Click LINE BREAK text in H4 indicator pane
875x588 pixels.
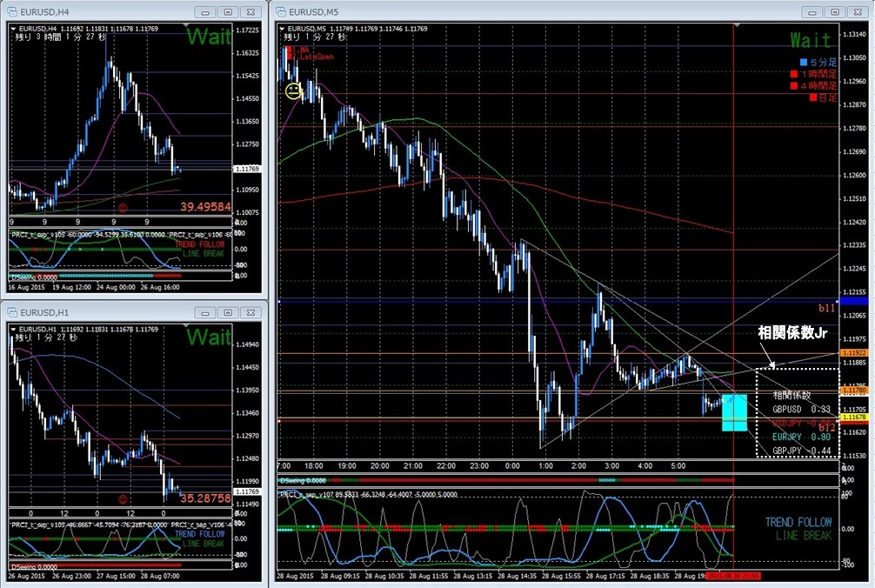(x=204, y=253)
